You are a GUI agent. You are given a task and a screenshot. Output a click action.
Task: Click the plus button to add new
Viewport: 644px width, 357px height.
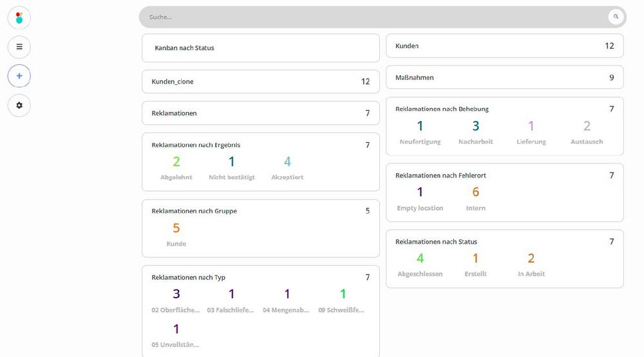(x=19, y=76)
